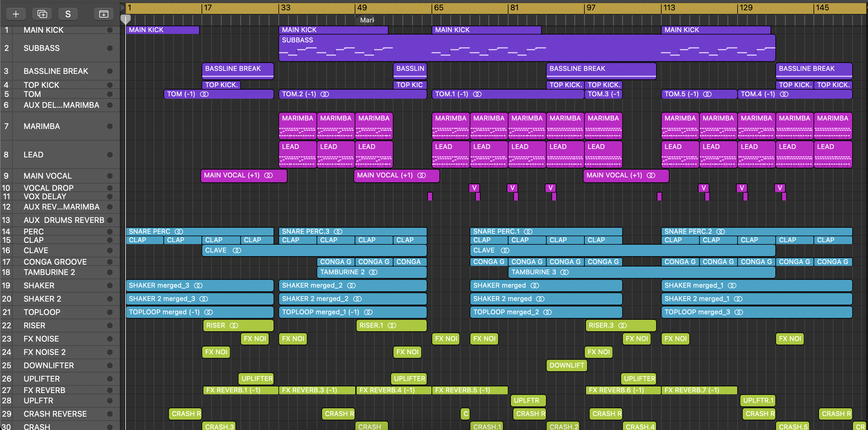Click loop icon on RISER.1 region
The width and height of the screenshot is (868, 430).
(392, 326)
